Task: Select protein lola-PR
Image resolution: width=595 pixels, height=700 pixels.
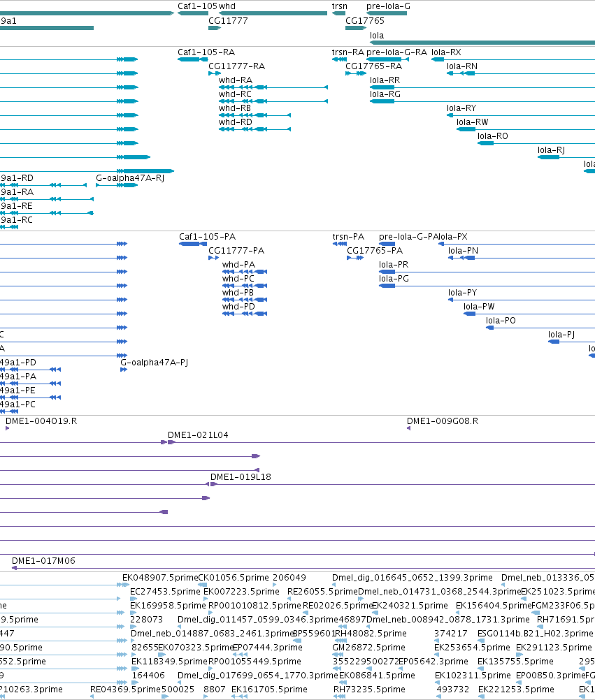Action: pyautogui.click(x=394, y=265)
